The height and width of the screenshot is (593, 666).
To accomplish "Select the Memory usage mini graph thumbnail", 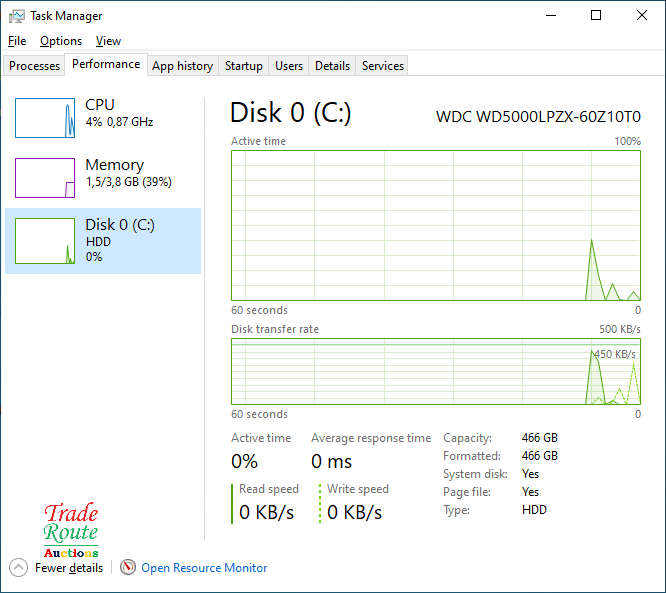I will coord(45,178).
